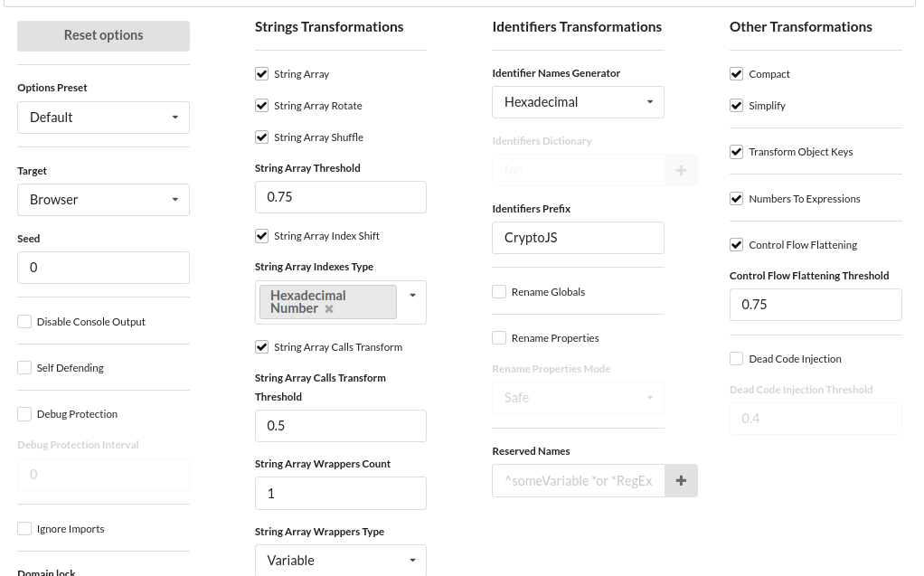
Task: Remove the Hexadecimal Number tag with x
Action: point(329,309)
